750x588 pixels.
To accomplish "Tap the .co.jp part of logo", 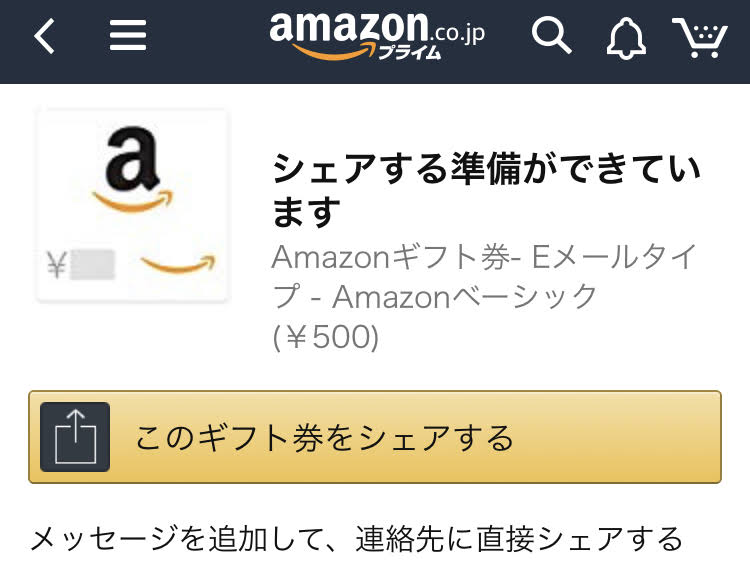I will [x=458, y=34].
